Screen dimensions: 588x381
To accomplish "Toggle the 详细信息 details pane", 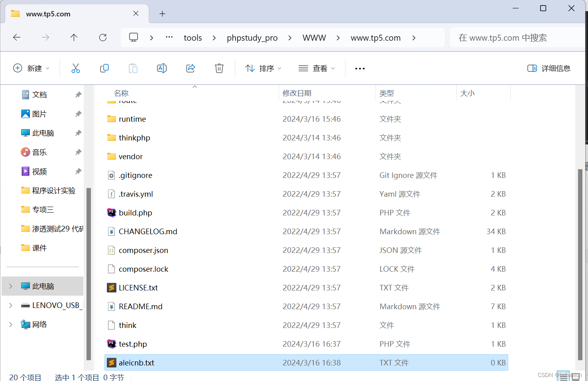I will point(549,68).
